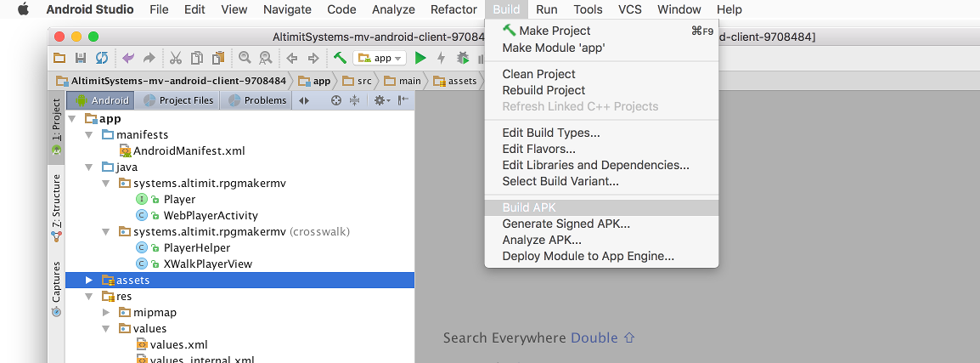This screenshot has height=363, width=980.
Task: Click the Redo arrow icon
Action: 149,58
